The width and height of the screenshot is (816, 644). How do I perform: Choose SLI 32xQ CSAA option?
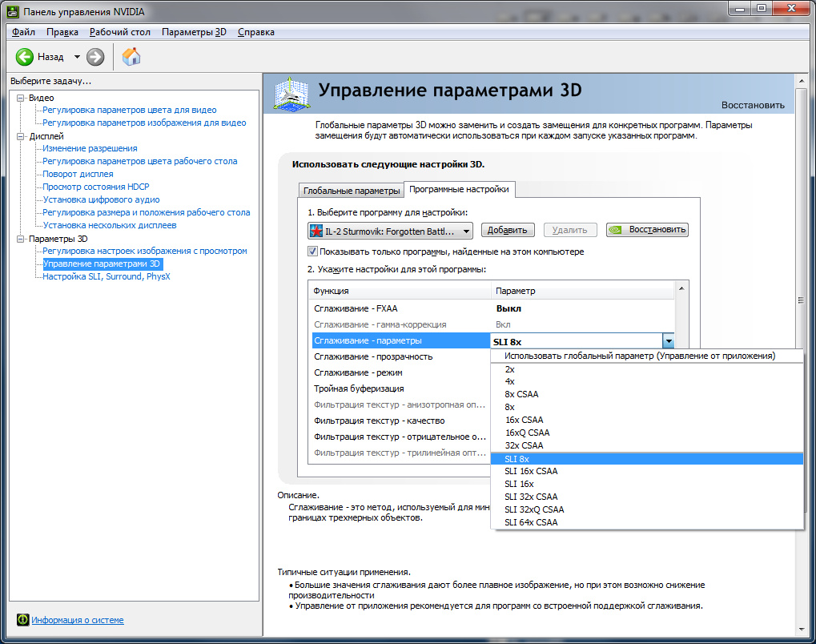click(647, 509)
